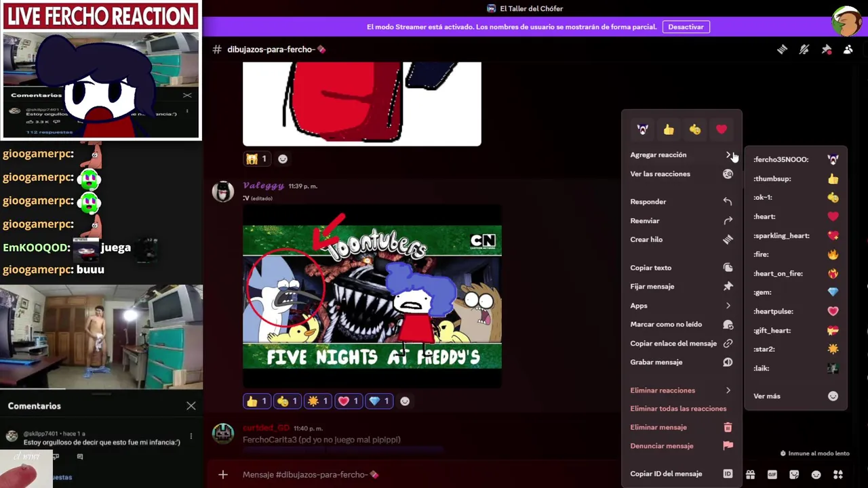Select Eliminar mensaje

[682, 427]
